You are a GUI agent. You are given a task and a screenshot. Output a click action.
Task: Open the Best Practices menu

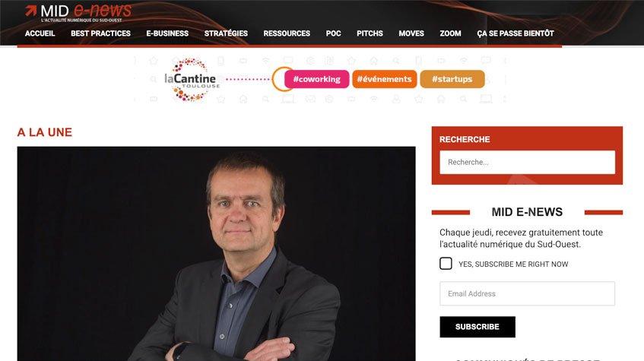click(100, 33)
